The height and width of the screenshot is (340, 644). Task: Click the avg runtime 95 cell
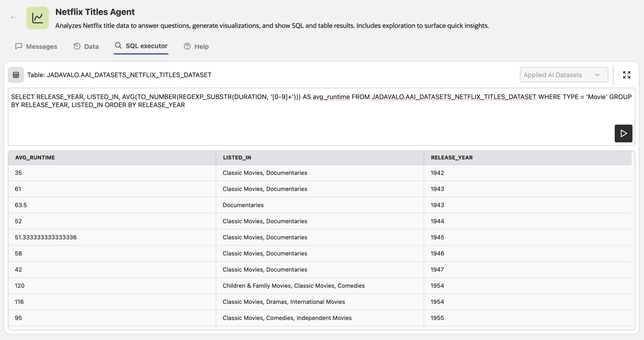click(112, 318)
